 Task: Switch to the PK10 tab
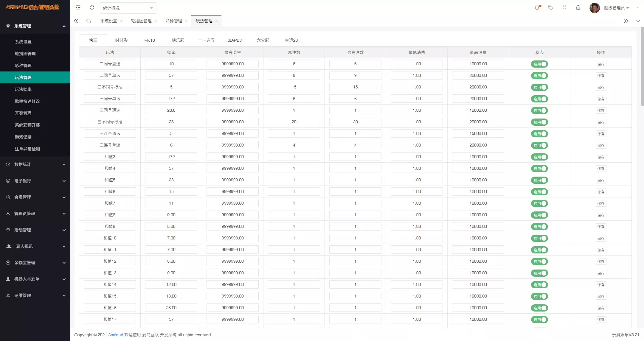pyautogui.click(x=150, y=40)
